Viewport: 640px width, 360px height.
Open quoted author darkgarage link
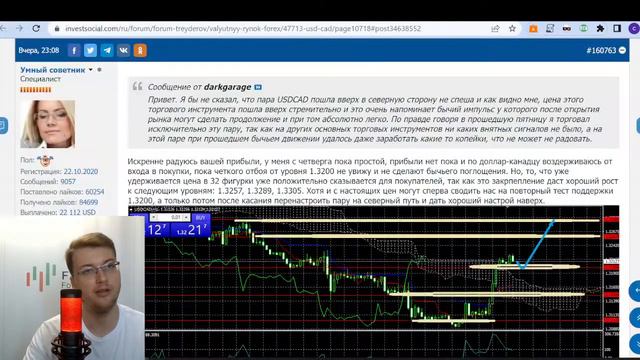(227, 87)
